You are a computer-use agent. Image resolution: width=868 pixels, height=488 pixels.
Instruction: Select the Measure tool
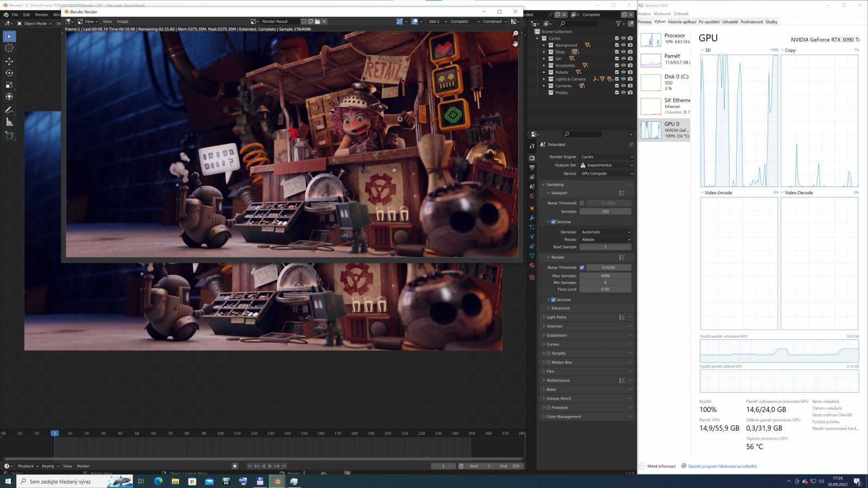(x=9, y=122)
